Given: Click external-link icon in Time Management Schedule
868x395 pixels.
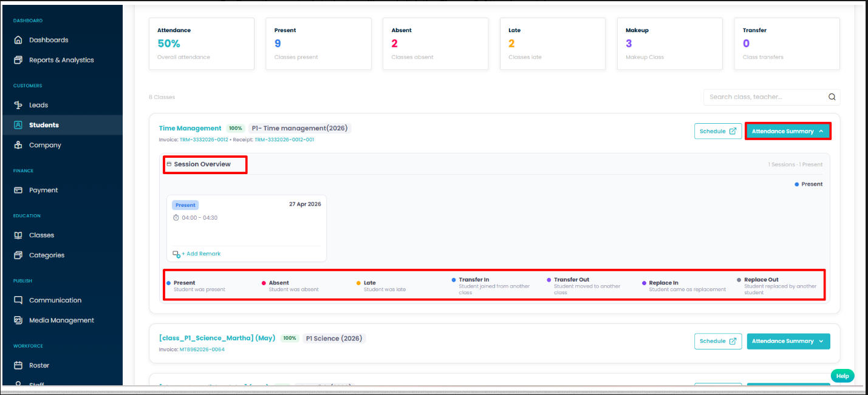Looking at the screenshot, I should pyautogui.click(x=733, y=131).
